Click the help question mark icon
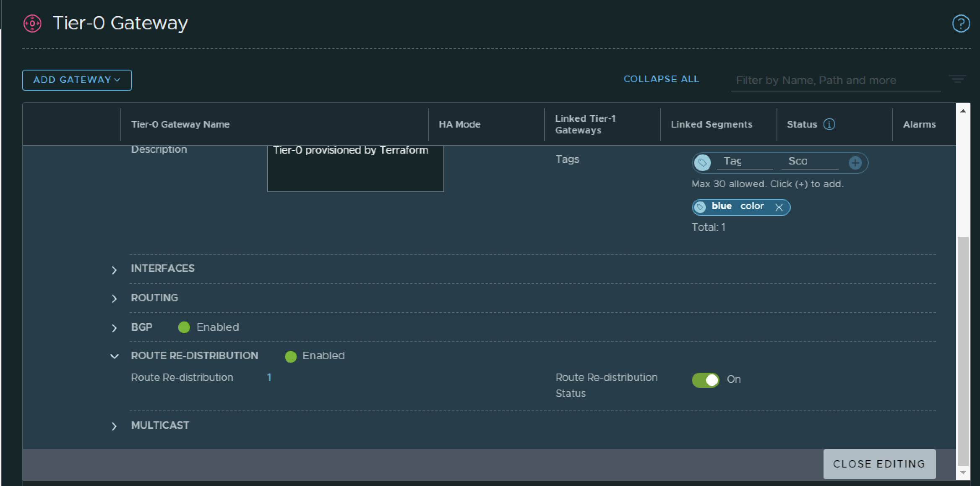Viewport: 980px width, 486px height. click(x=960, y=24)
